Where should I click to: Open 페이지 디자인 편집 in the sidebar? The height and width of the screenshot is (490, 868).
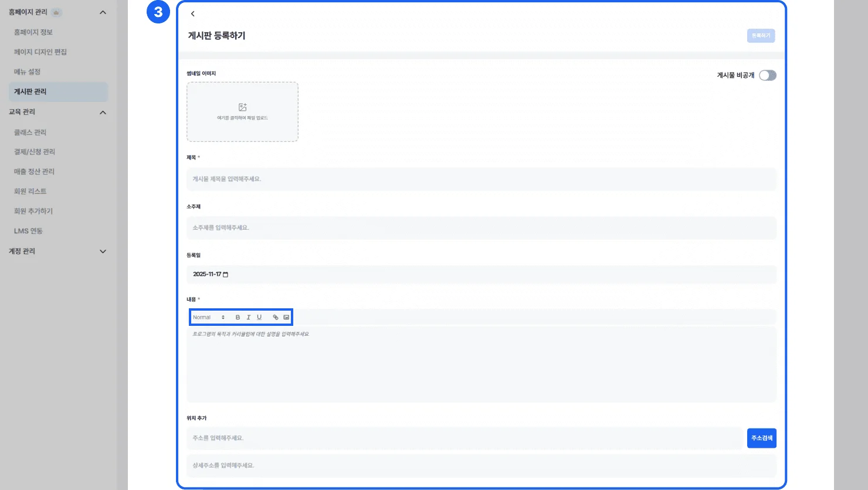point(40,52)
